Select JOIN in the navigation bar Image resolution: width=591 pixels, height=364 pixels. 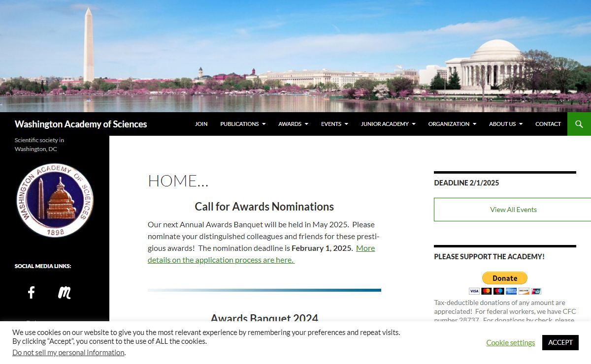201,124
